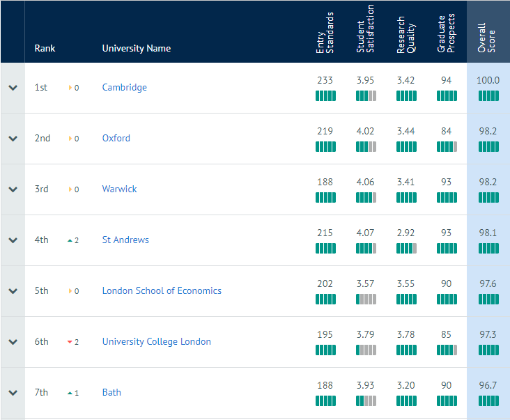Select Cambridge's graduate prospects value 94
The height and width of the screenshot is (420, 510).
tap(446, 80)
